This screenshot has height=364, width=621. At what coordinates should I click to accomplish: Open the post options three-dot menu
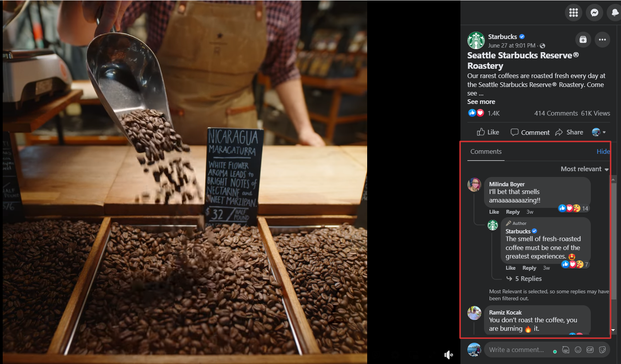pos(602,39)
